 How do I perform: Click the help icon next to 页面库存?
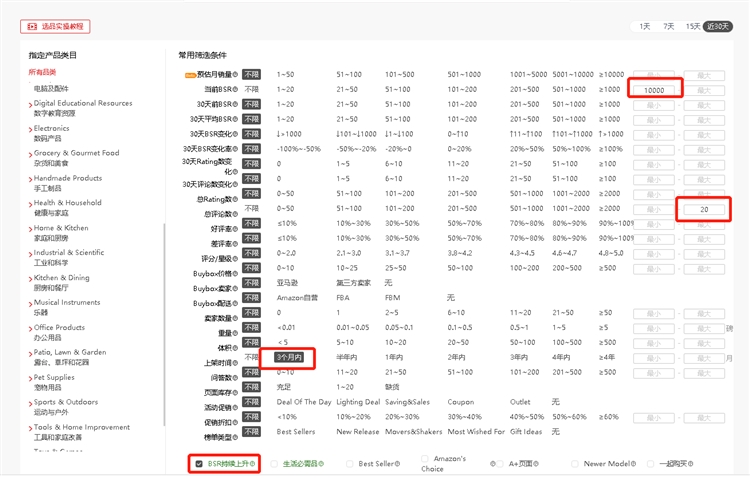[235, 392]
